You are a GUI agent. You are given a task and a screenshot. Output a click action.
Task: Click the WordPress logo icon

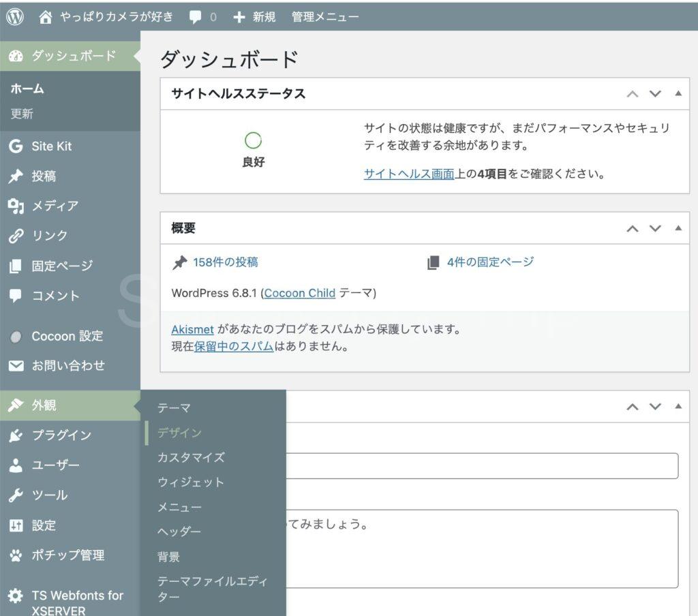coord(15,17)
